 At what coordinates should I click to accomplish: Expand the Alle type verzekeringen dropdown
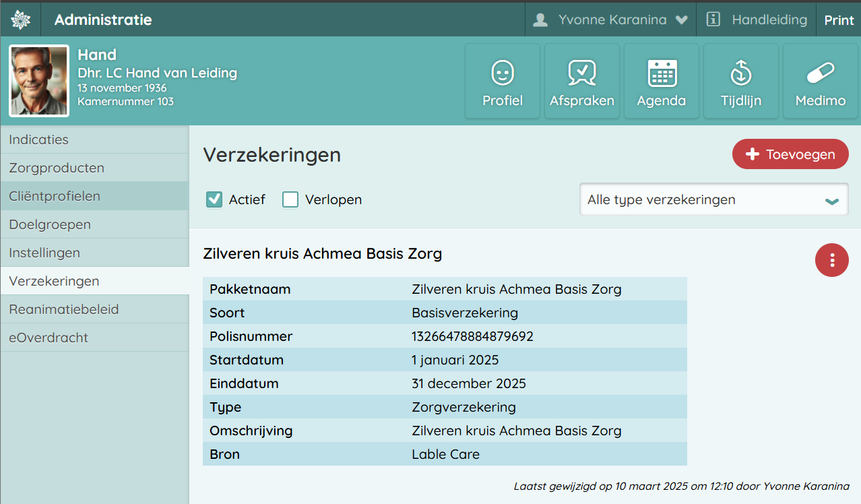713,199
